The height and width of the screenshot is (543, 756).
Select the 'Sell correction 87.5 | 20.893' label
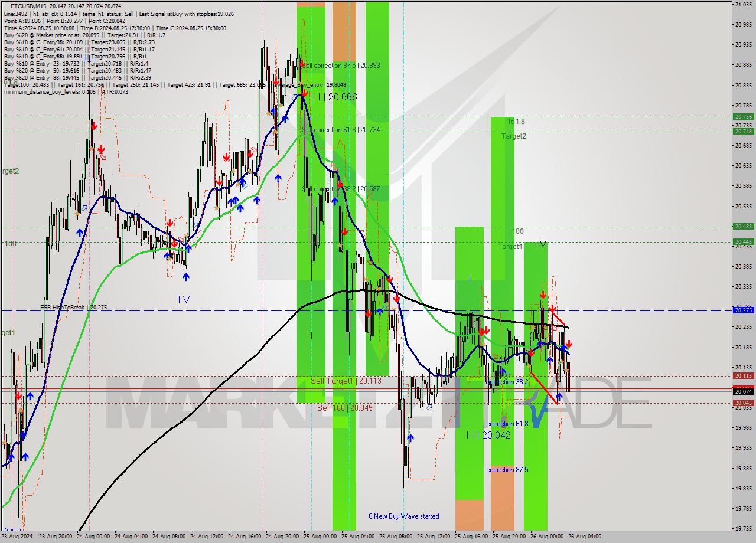[x=341, y=66]
